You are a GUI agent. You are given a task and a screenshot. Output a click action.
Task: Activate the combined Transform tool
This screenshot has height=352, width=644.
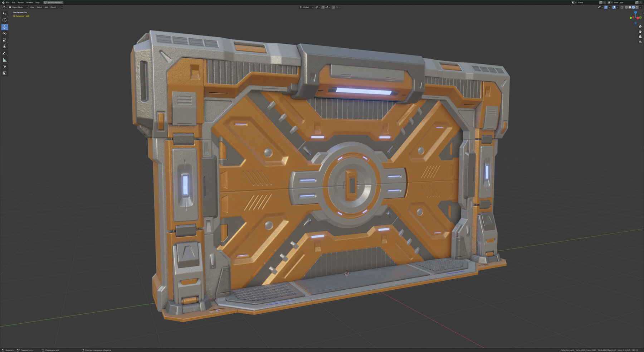coord(5,47)
